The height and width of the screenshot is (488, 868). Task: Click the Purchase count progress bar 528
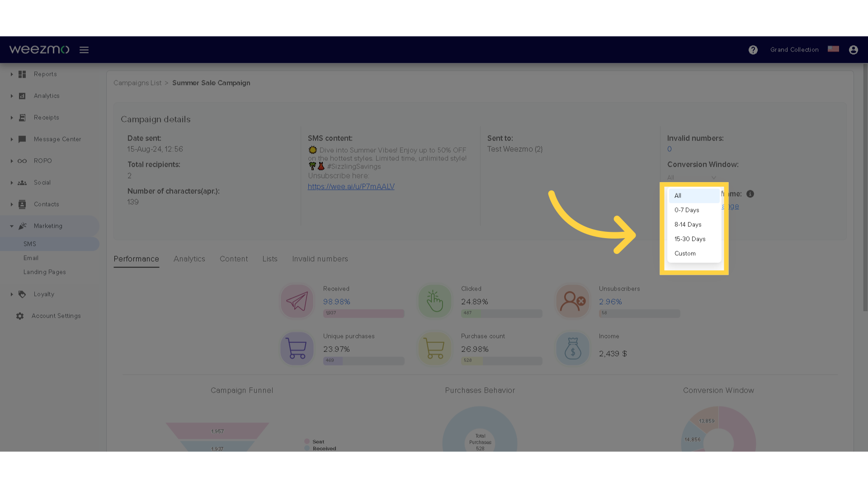click(x=501, y=361)
